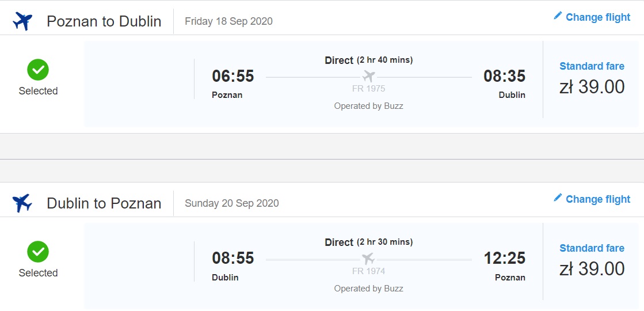
Task: Click flight number FR 1975
Action: coord(368,89)
